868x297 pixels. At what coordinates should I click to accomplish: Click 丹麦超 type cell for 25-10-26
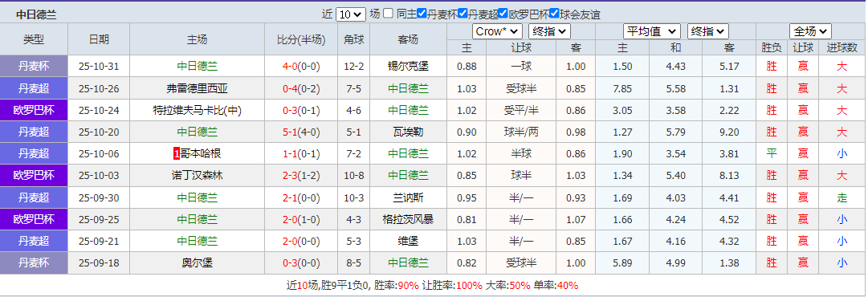click(34, 88)
